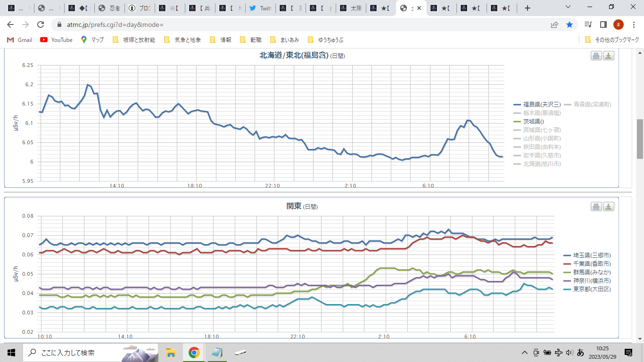Download the 関東 chart image
Viewport: 644px width, 362px height.
[609, 206]
